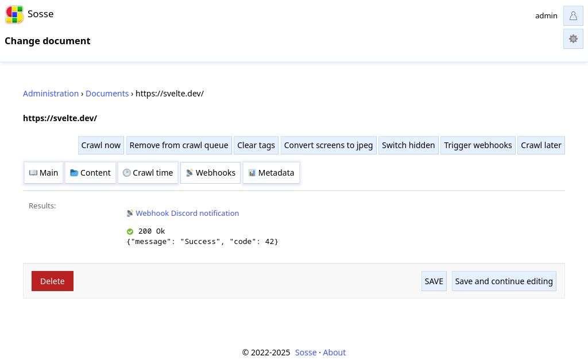Click the SAVE button

[434, 281]
